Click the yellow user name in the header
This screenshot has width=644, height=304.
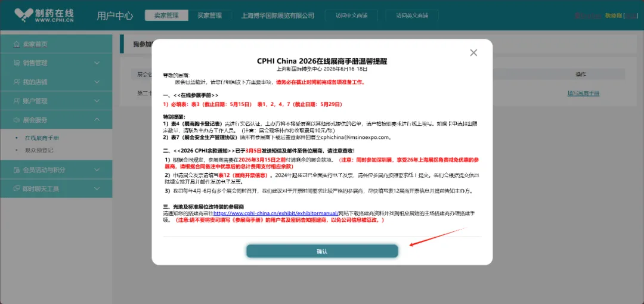613,15
